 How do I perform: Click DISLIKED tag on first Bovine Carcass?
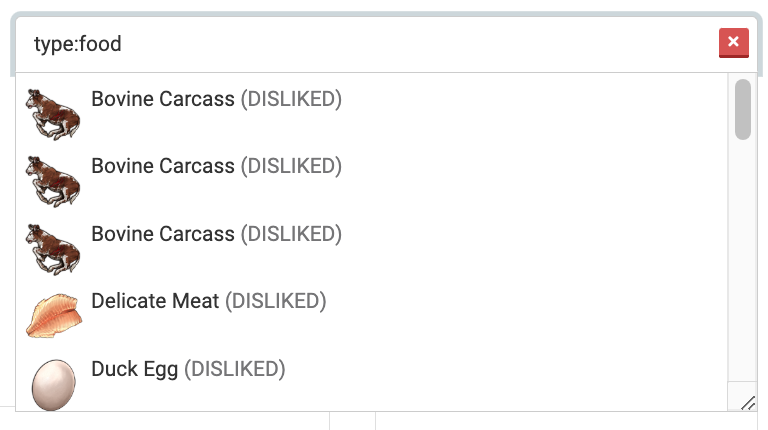[x=291, y=99]
